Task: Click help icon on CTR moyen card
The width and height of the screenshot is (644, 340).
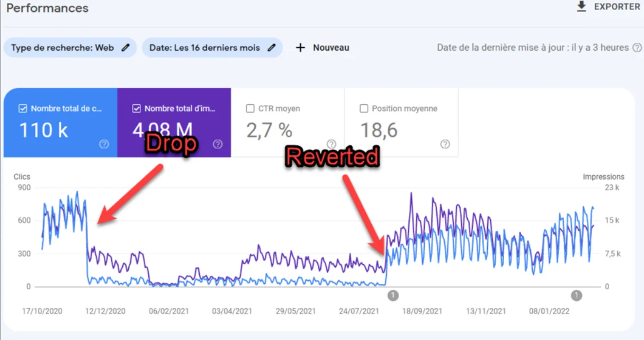Action: (332, 144)
